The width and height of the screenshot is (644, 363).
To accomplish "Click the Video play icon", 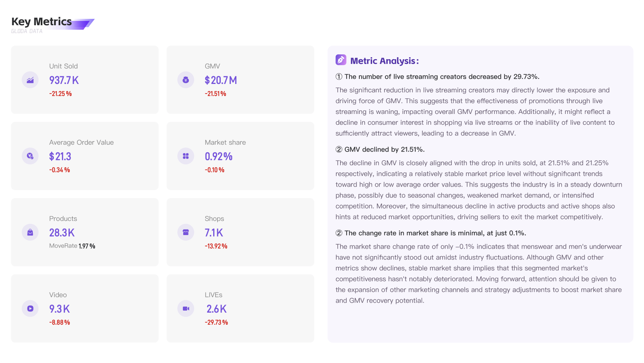I will [x=30, y=309].
